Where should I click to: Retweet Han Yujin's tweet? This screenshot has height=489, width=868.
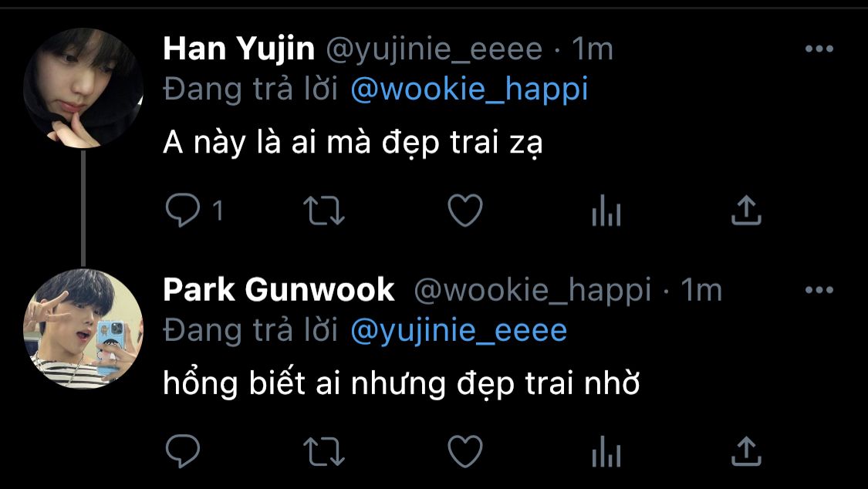coord(324,211)
